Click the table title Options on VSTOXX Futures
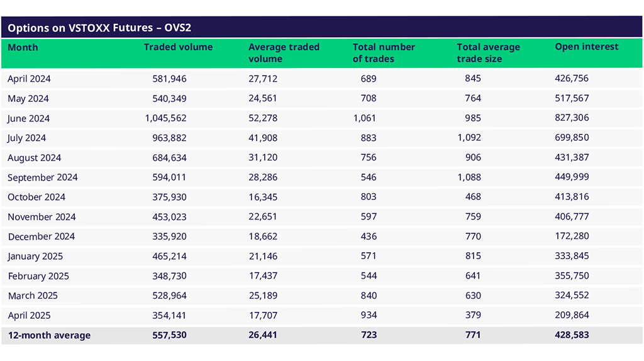 [x=99, y=28]
